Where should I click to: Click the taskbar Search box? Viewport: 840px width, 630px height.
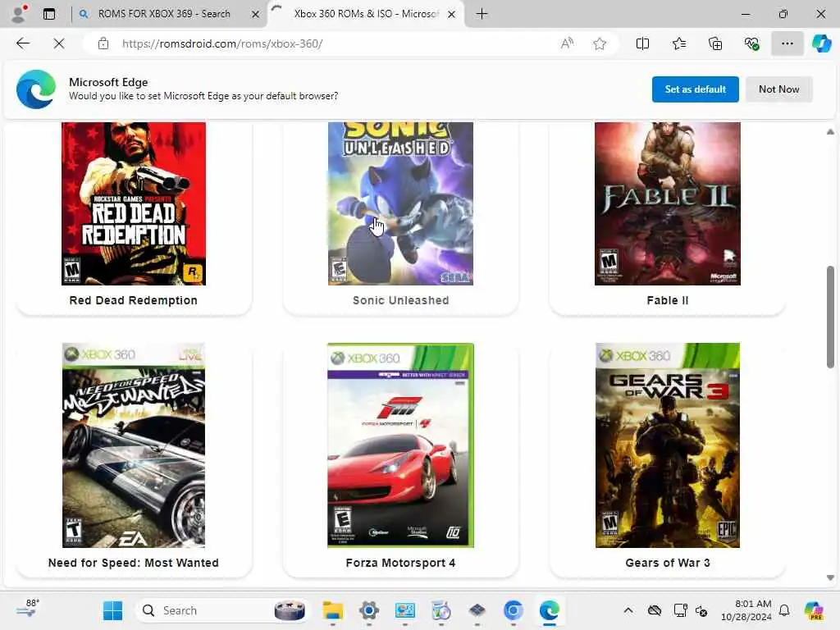click(x=221, y=610)
